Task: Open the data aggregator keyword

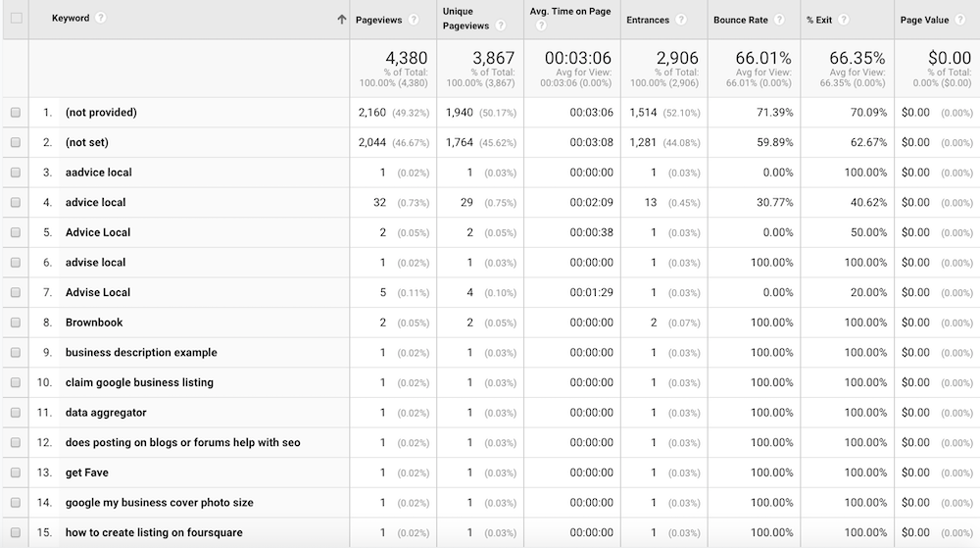Action: pos(106,413)
